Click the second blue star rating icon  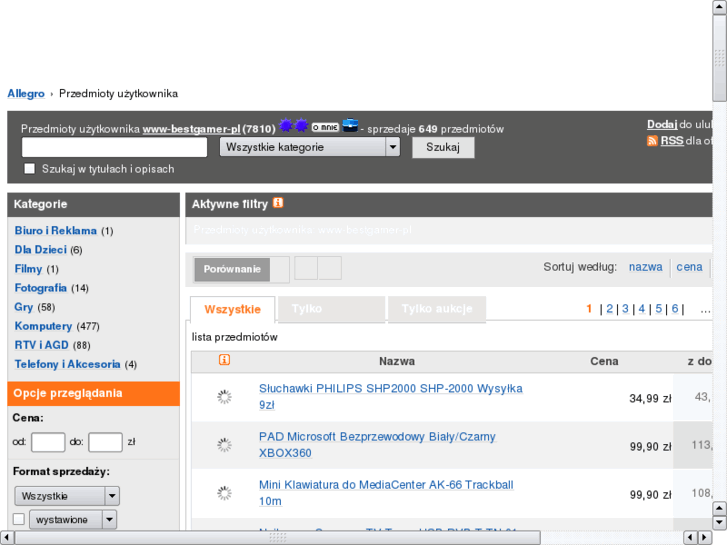[x=301, y=125]
